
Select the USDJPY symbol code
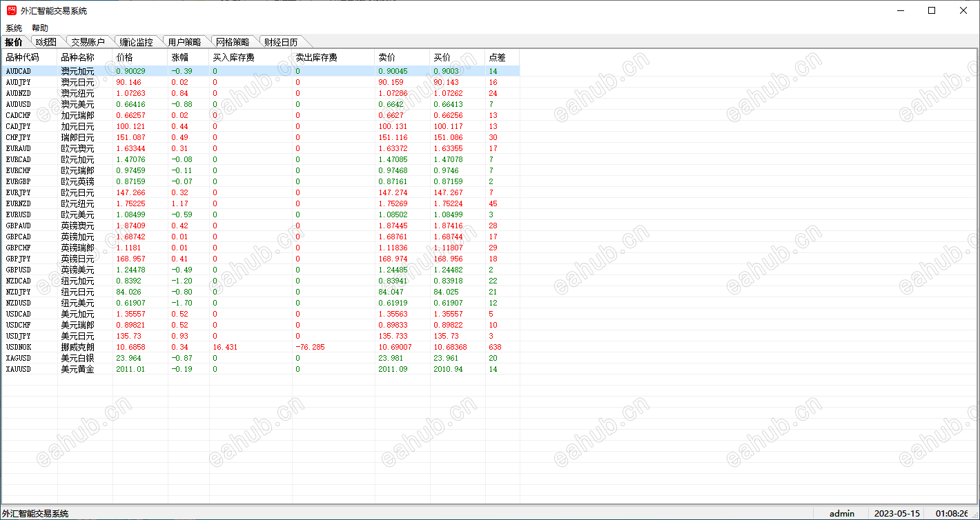point(19,336)
